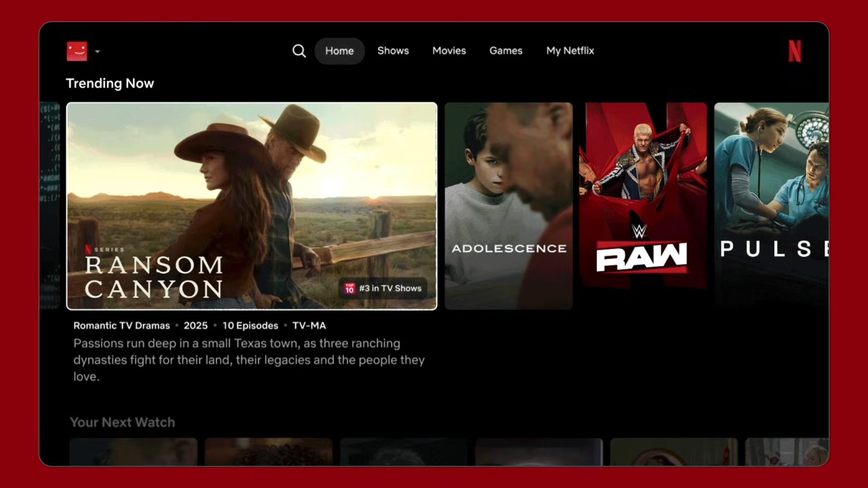Click the 'Your Next Watch' row heading

123,422
